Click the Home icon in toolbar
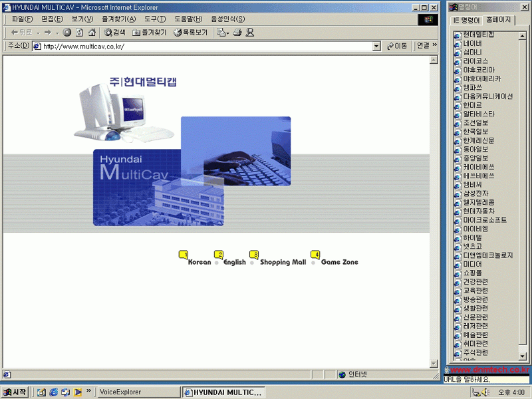Screen dimensions: 532x399 92,33
